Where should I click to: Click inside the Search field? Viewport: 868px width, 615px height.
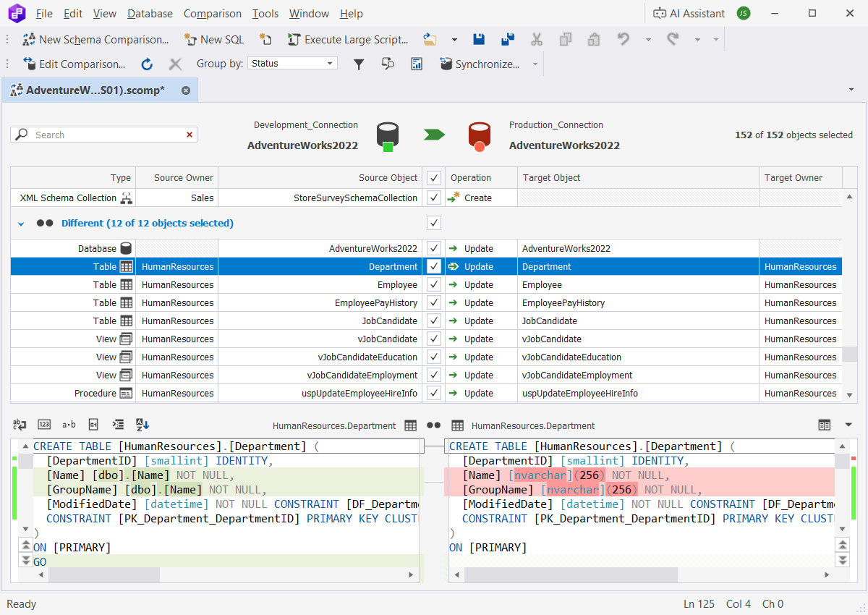click(x=101, y=135)
